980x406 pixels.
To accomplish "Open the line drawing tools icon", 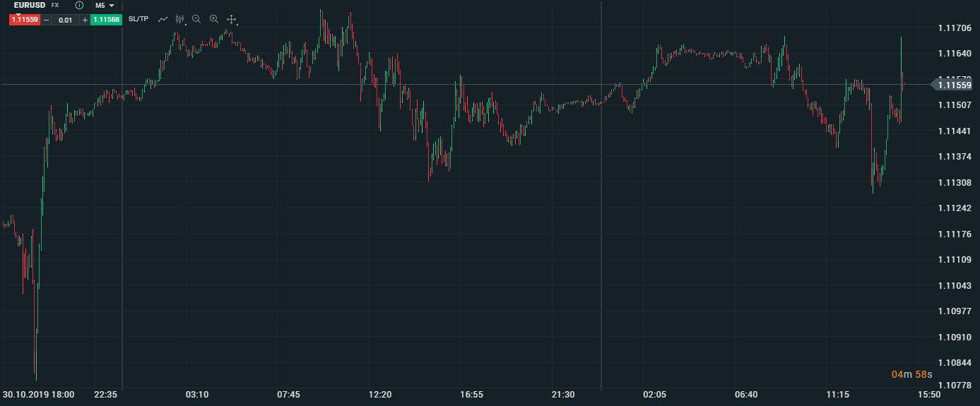I will 163,19.
